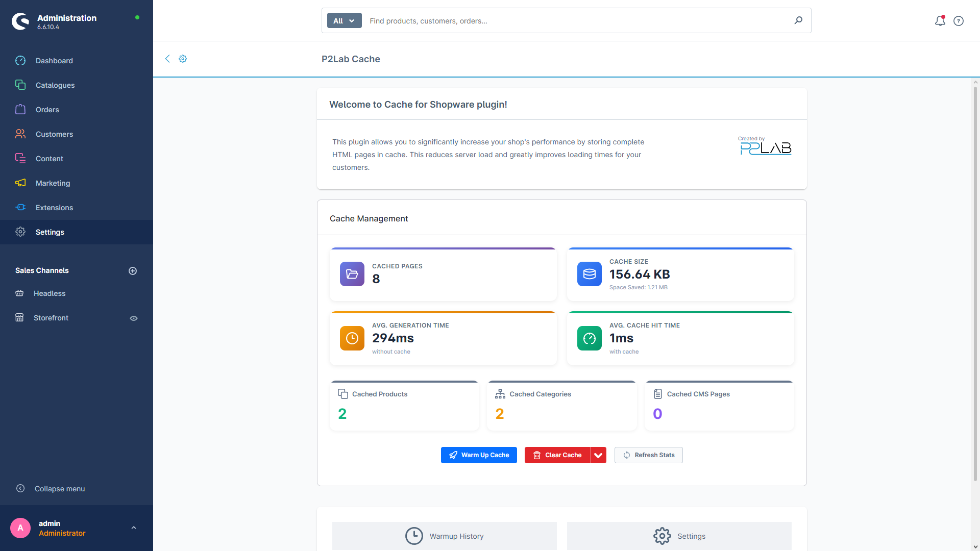Viewport: 980px width, 551px height.
Task: Open the notifications bell icon
Action: coord(940,21)
